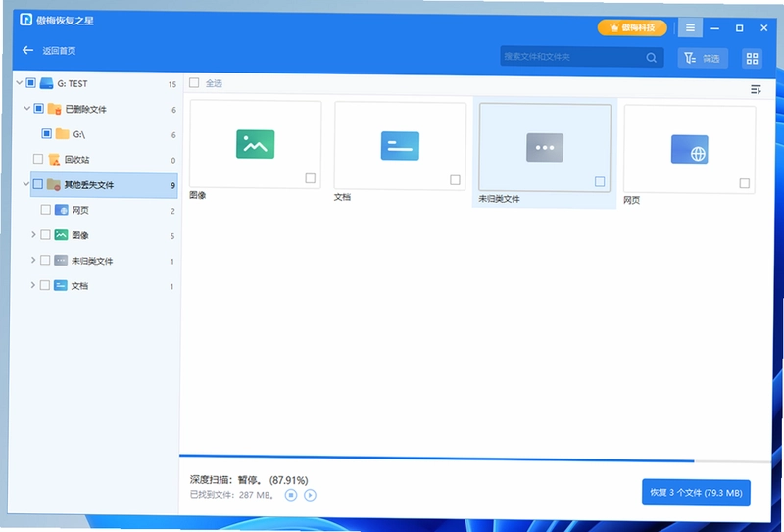Click 恢复 3 个文件 (79.3 MB) button
The width and height of the screenshot is (784, 532).
(696, 493)
